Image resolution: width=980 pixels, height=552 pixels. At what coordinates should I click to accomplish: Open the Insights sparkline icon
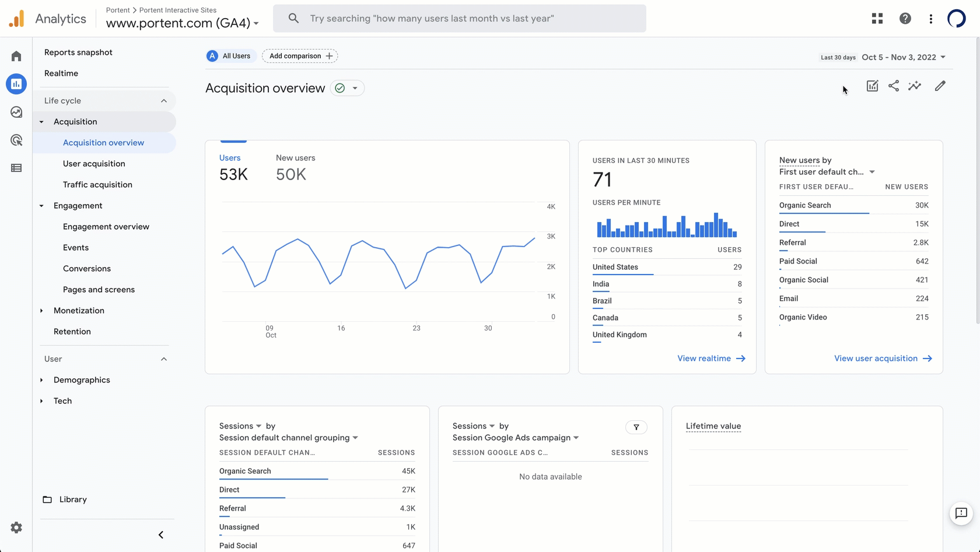pyautogui.click(x=915, y=86)
